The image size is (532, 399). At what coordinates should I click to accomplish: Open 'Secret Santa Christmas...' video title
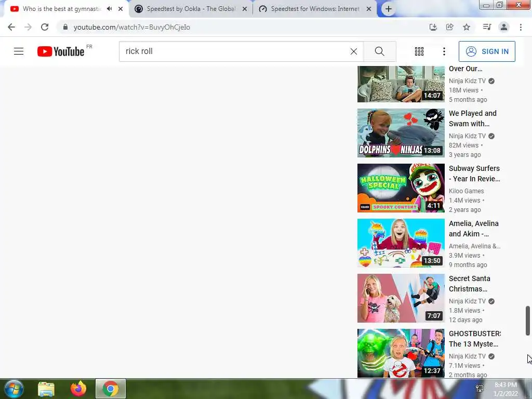470,283
